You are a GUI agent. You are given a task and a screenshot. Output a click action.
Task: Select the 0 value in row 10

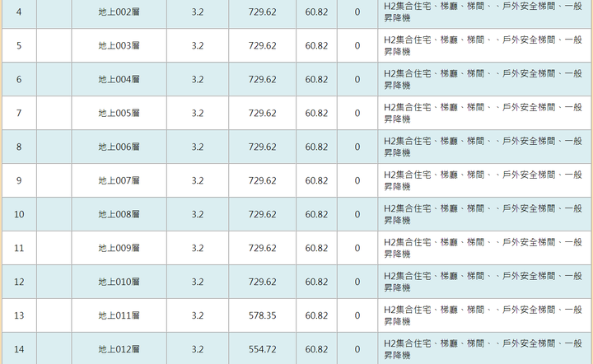click(x=357, y=214)
